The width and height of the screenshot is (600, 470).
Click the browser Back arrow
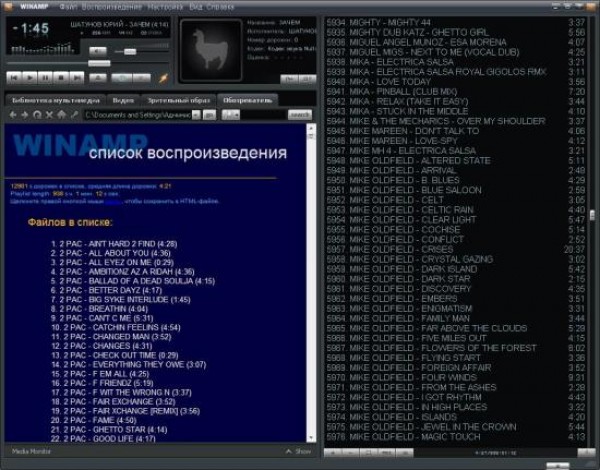click(13, 114)
